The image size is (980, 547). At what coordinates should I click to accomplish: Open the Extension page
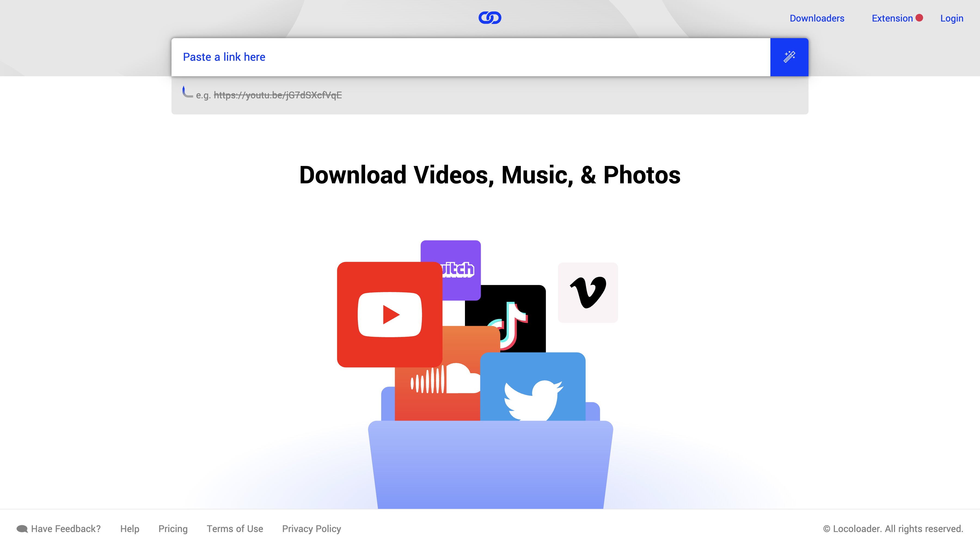(892, 18)
